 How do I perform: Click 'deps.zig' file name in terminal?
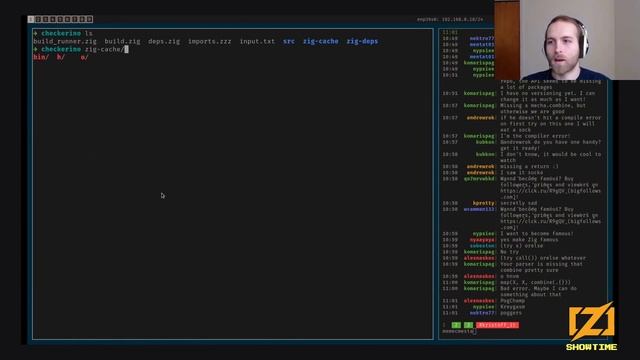[x=164, y=41]
